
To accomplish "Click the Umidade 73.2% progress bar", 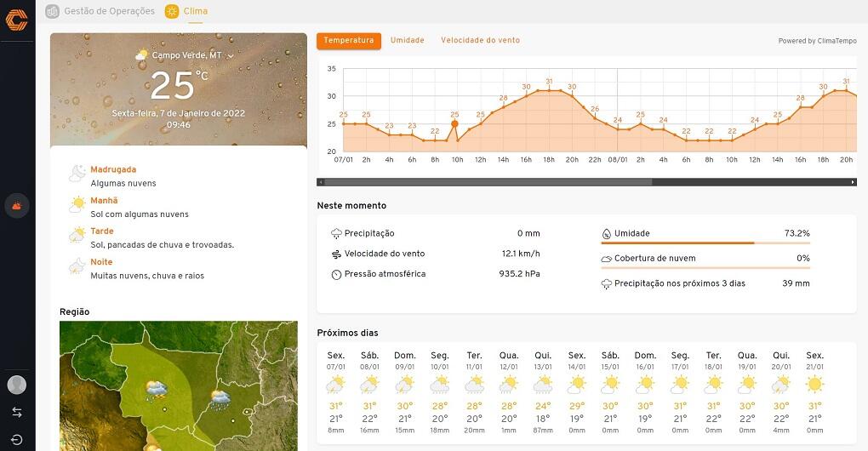I will tap(705, 243).
